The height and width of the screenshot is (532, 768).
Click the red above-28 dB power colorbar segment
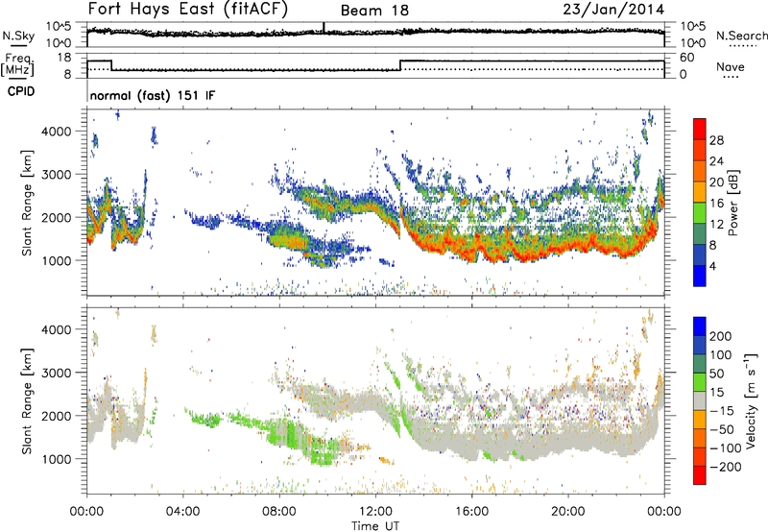[700, 129]
